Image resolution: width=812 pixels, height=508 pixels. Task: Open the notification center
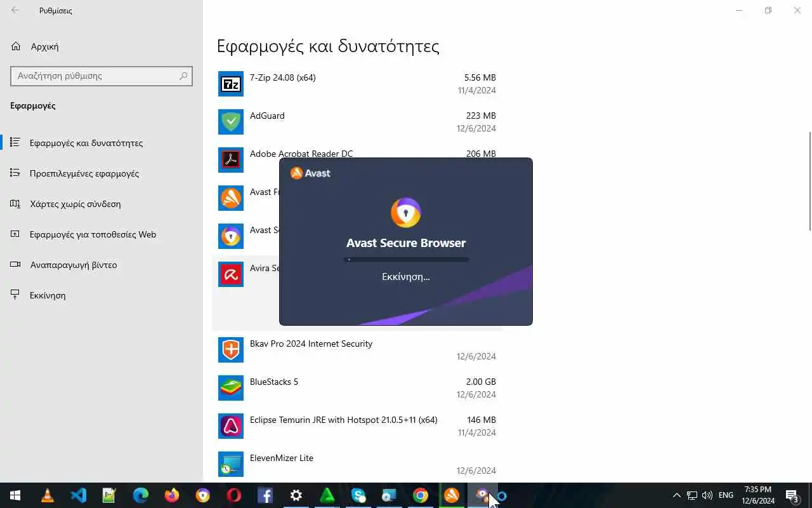point(792,495)
